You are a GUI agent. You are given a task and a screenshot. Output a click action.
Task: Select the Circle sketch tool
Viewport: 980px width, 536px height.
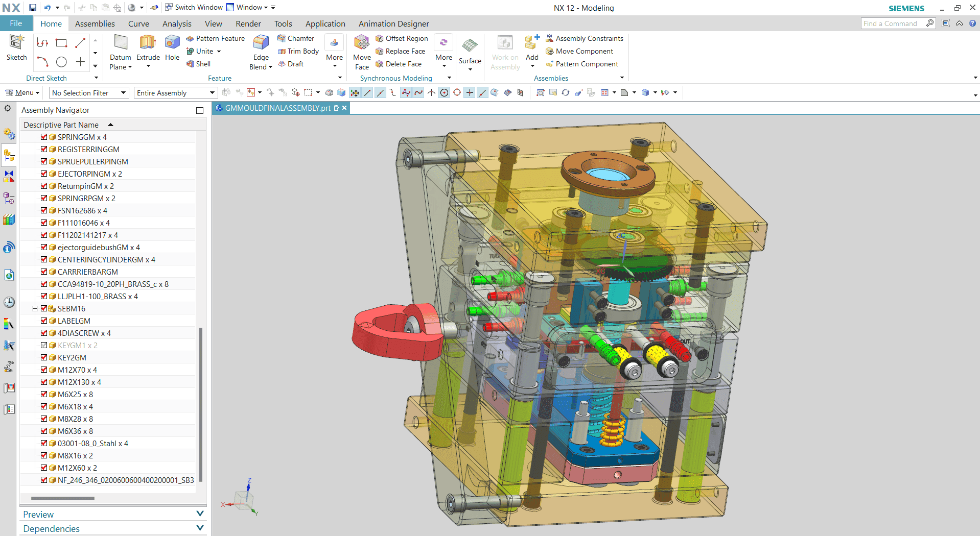(x=61, y=62)
